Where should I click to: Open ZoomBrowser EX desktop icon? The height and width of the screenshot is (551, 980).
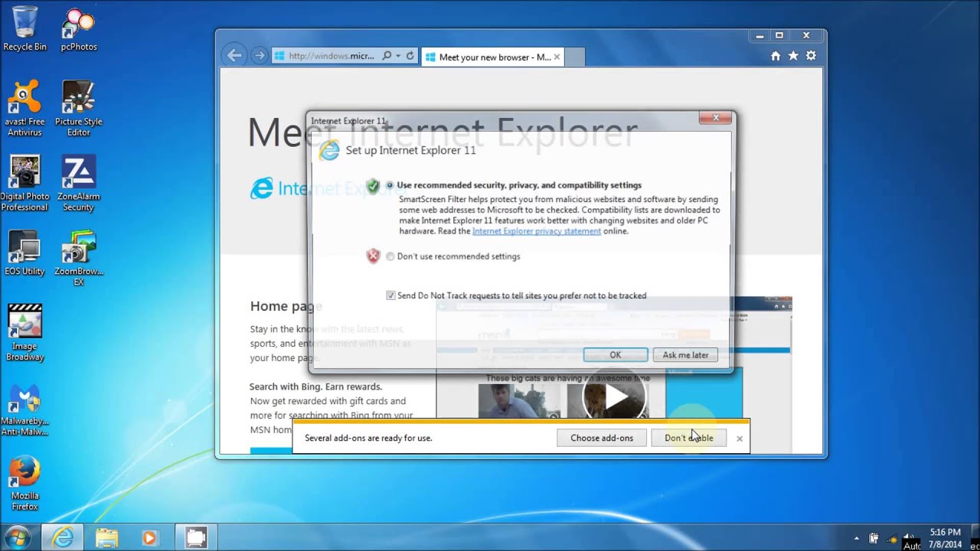pos(78,259)
